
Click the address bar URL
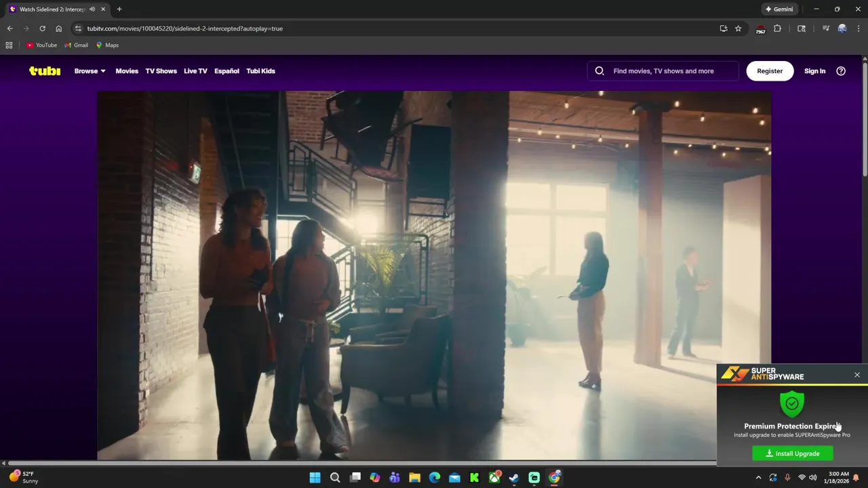[x=184, y=28]
